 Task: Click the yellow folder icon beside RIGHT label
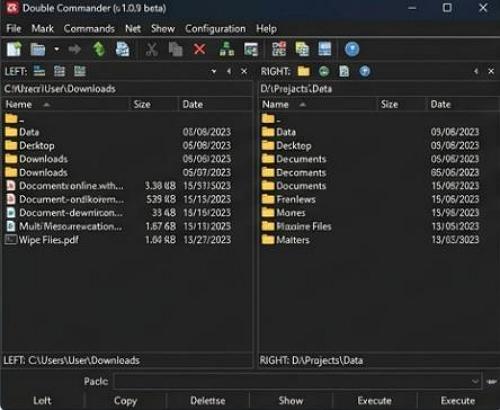303,71
